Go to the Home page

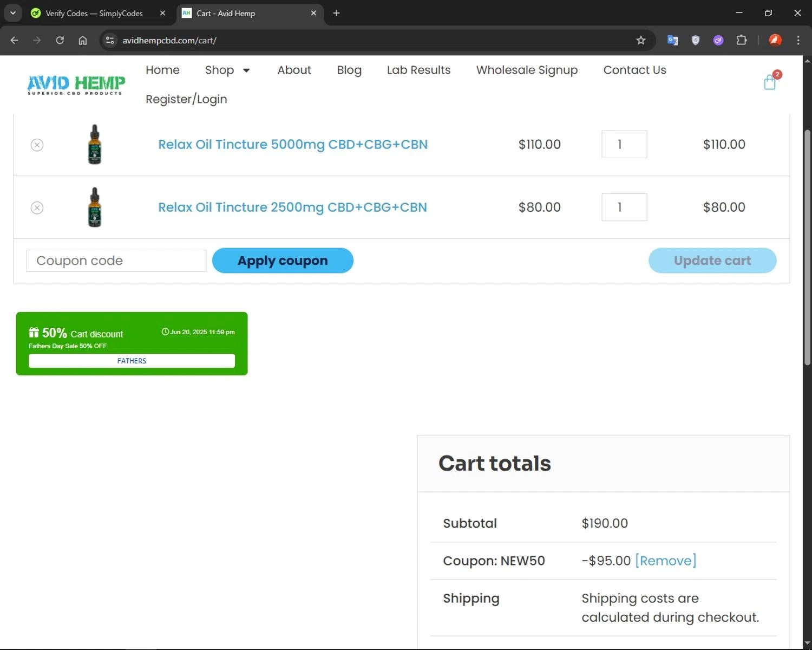(x=162, y=70)
